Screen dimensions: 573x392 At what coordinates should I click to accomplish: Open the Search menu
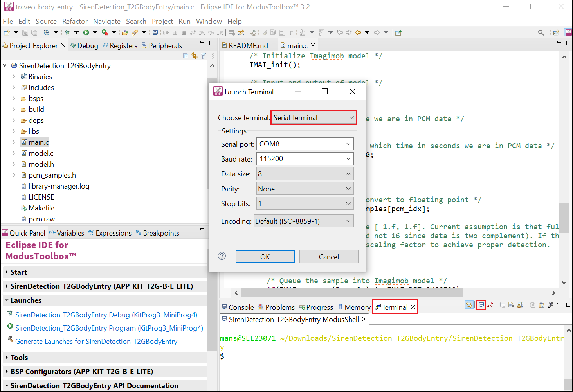(136, 21)
